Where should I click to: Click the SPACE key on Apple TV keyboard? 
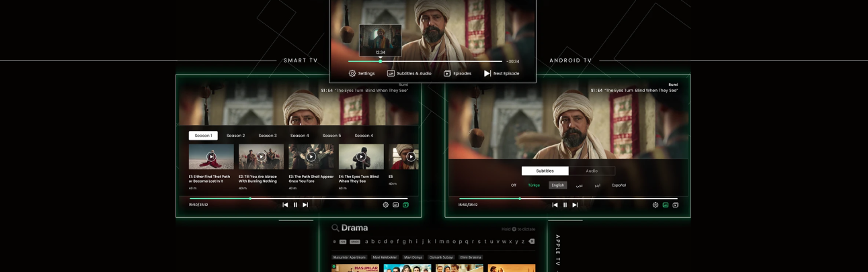pyautogui.click(x=355, y=242)
